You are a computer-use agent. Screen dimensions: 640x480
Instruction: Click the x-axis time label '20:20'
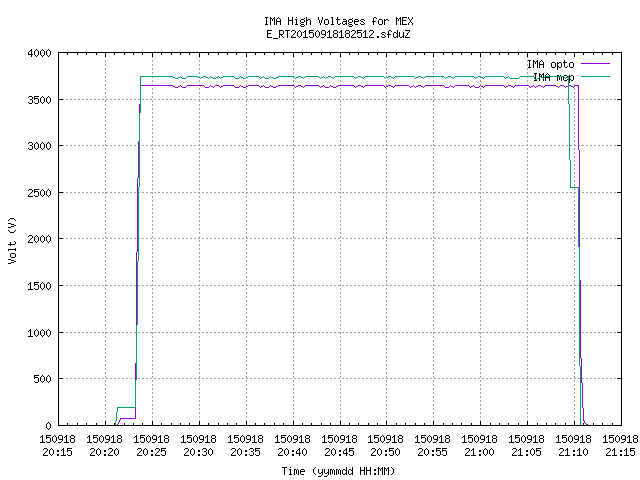click(x=104, y=452)
